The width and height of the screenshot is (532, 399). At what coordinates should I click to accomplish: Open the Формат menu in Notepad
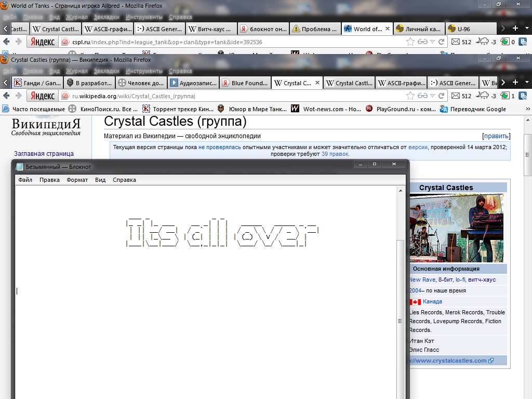(x=77, y=180)
